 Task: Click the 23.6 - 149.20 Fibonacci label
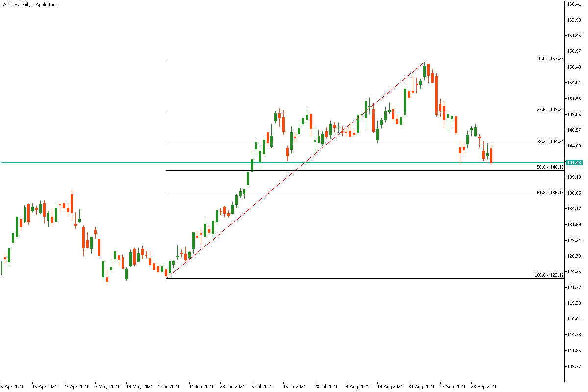[x=550, y=110]
